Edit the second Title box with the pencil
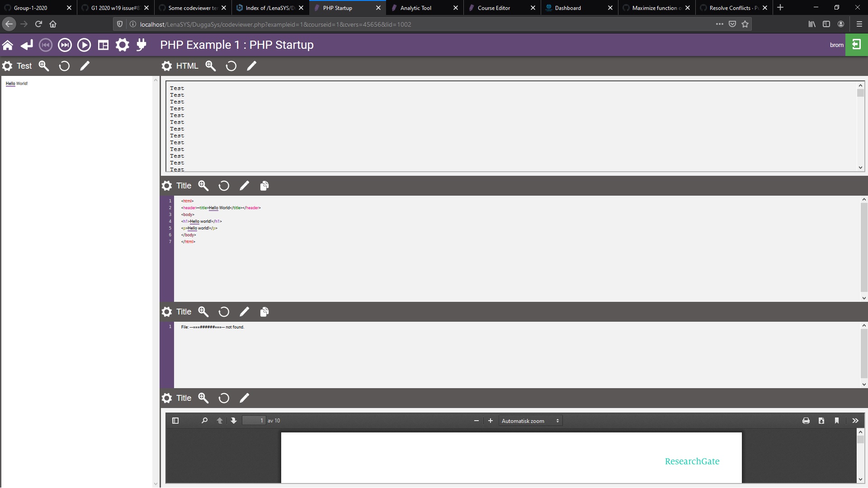The image size is (868, 488). pos(244,312)
